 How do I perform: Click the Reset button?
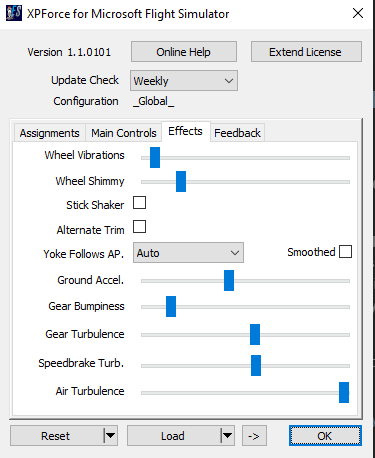56,436
